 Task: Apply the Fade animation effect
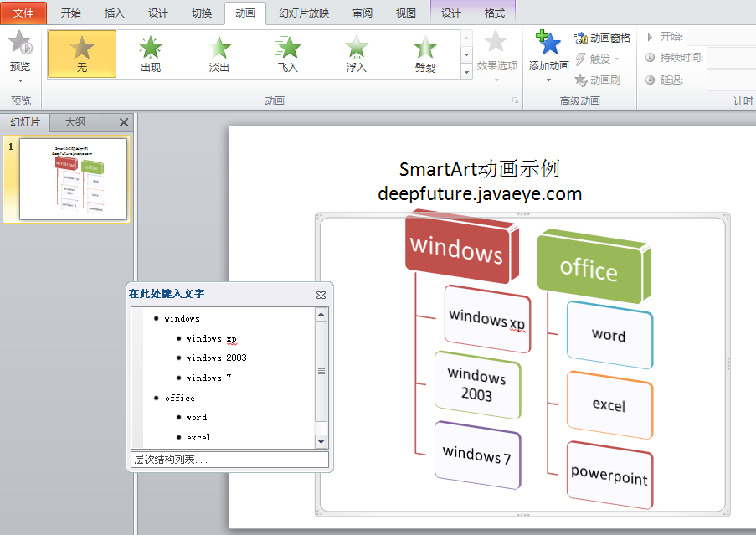click(x=219, y=54)
